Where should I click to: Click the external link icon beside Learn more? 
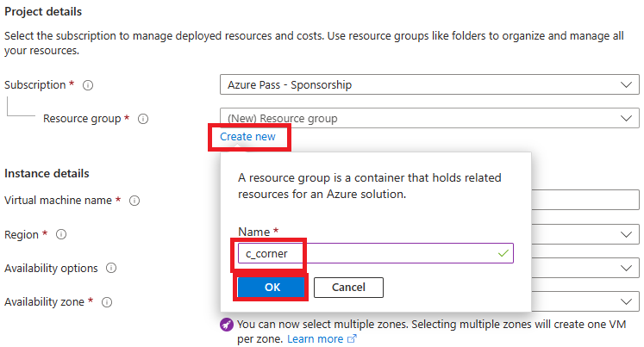pos(352,339)
